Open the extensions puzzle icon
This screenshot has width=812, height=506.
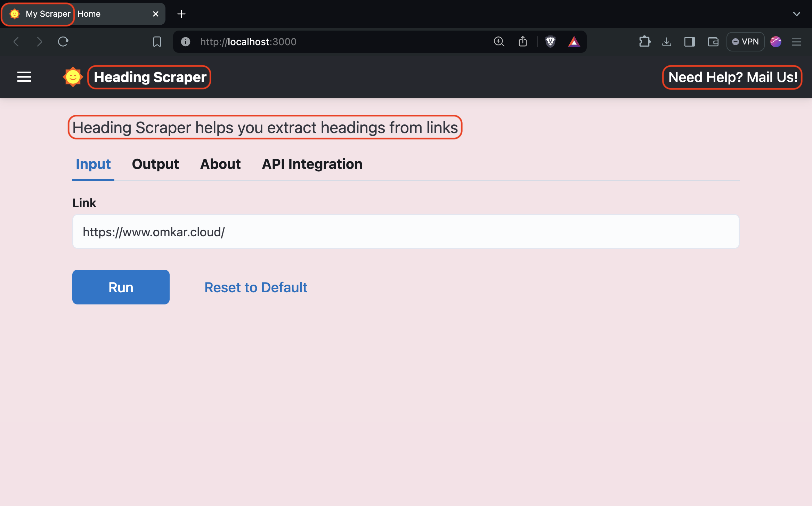click(644, 42)
